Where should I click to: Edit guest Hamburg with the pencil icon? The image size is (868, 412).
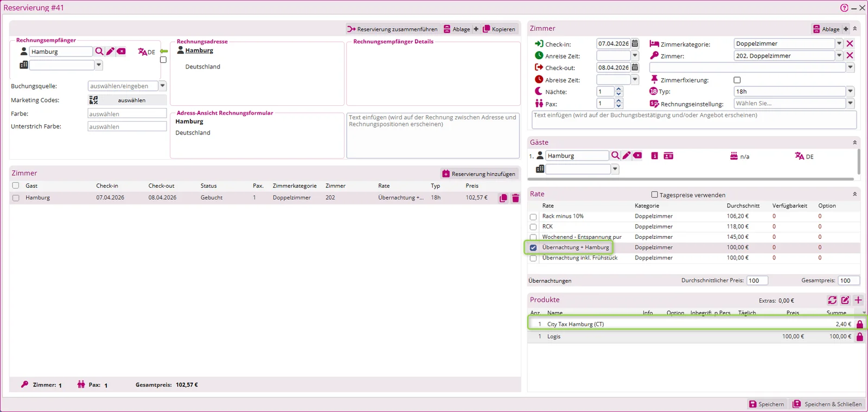click(x=626, y=156)
